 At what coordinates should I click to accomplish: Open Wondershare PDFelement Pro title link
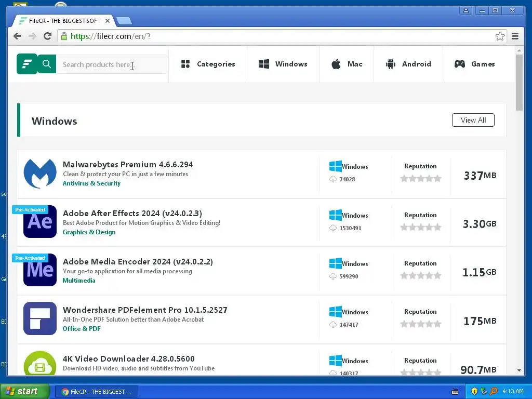(x=145, y=310)
